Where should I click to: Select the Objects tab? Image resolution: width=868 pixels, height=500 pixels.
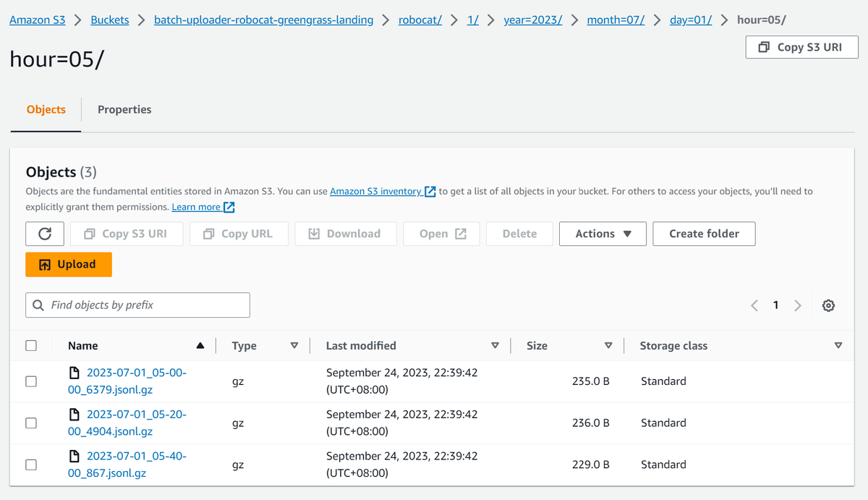(46, 109)
